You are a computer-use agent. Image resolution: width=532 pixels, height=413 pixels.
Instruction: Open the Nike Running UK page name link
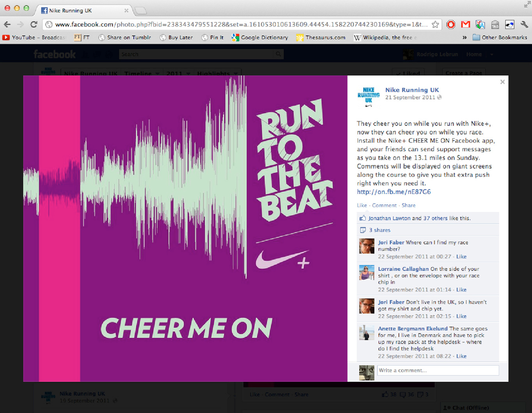pyautogui.click(x=412, y=90)
